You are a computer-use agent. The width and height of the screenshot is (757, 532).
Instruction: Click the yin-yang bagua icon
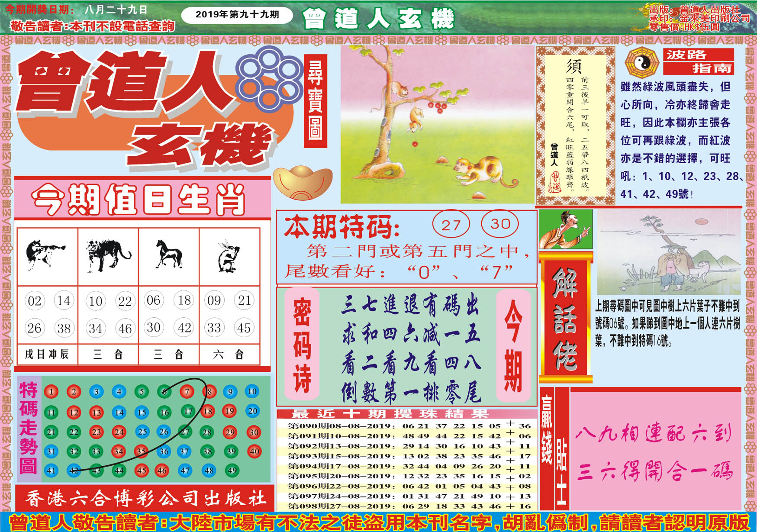pos(642,63)
